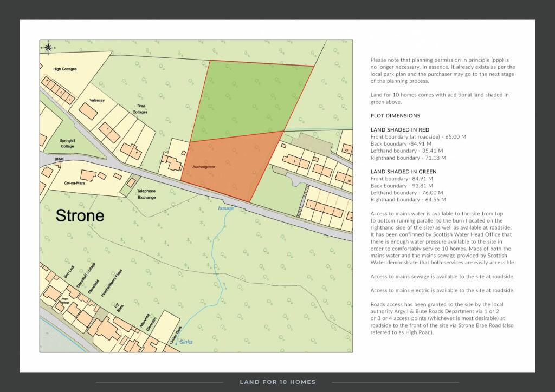Click the blue Sinks stream label
Screen dimensions: 555x392
coord(186,341)
